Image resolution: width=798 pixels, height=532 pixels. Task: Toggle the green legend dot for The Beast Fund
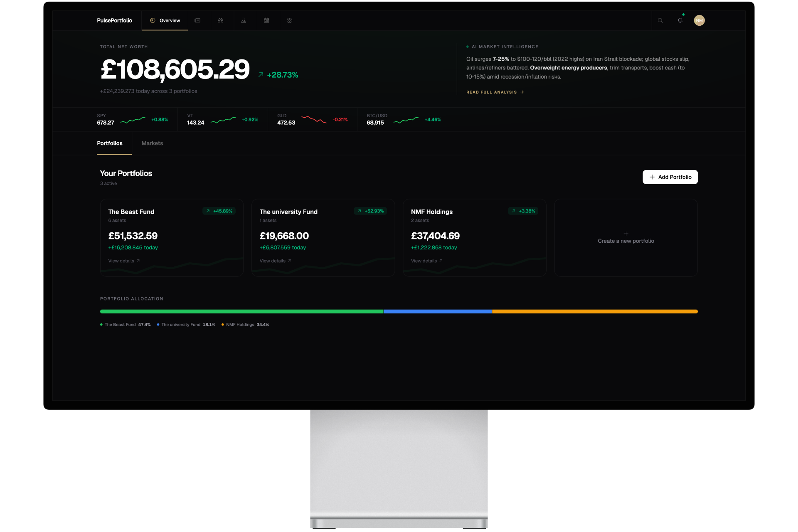tap(101, 325)
